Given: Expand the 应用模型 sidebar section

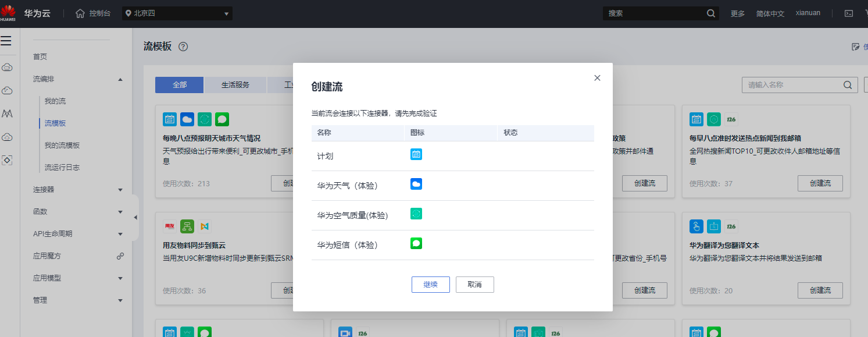Looking at the screenshot, I should coord(120,278).
